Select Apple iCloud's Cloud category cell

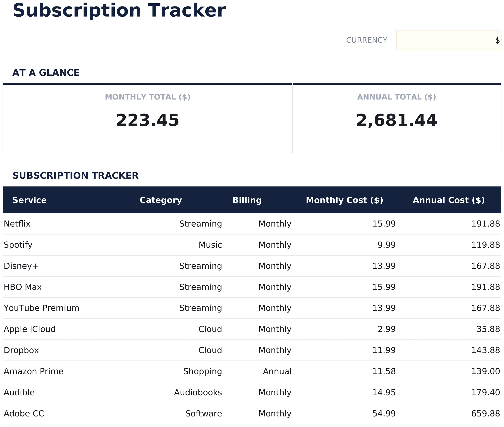210,329
